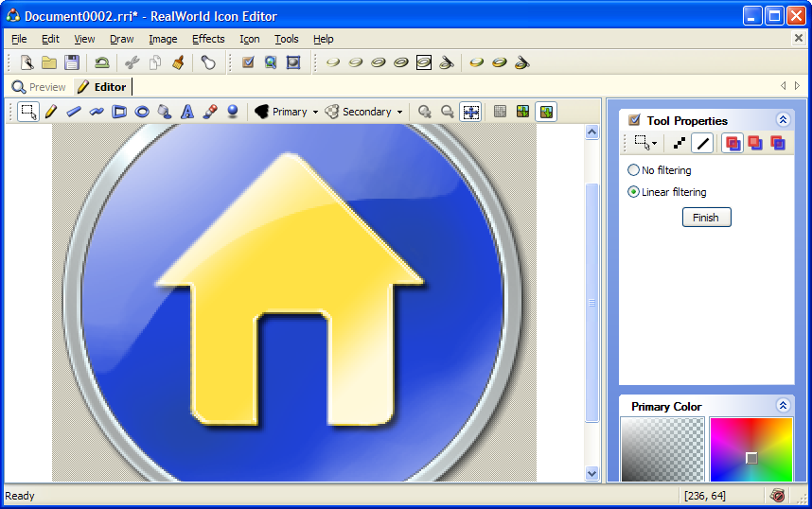This screenshot has height=509, width=812.
Task: Click the paste brush icon in toolbar
Action: 177,62
